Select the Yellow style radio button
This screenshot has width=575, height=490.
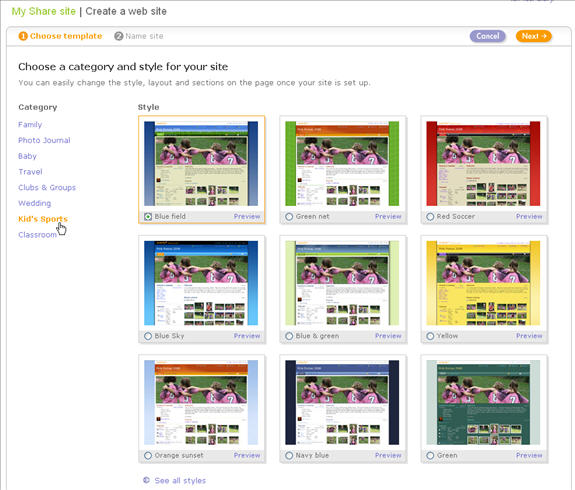point(430,336)
